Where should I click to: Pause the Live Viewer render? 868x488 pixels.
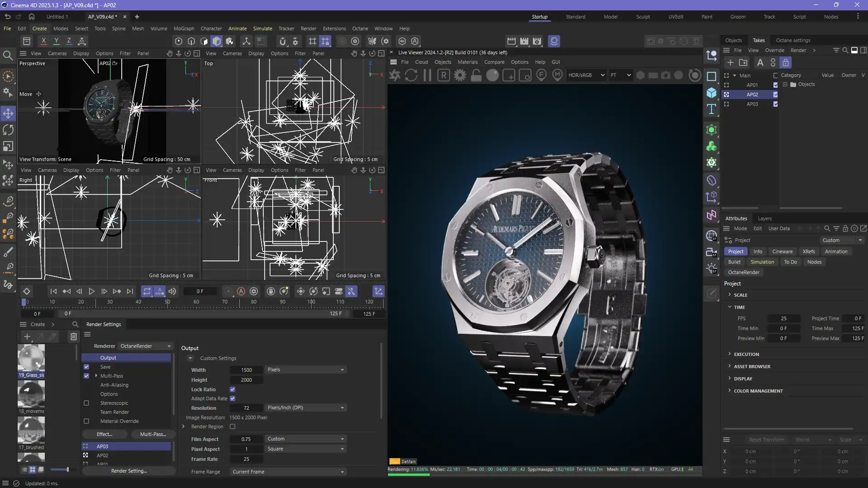pyautogui.click(x=427, y=76)
